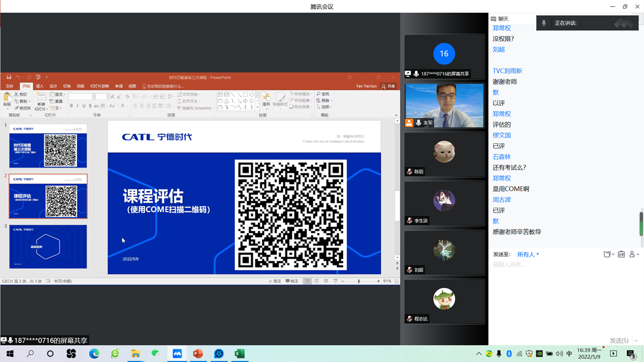Show hidden system tray icons chevron

tap(478, 354)
